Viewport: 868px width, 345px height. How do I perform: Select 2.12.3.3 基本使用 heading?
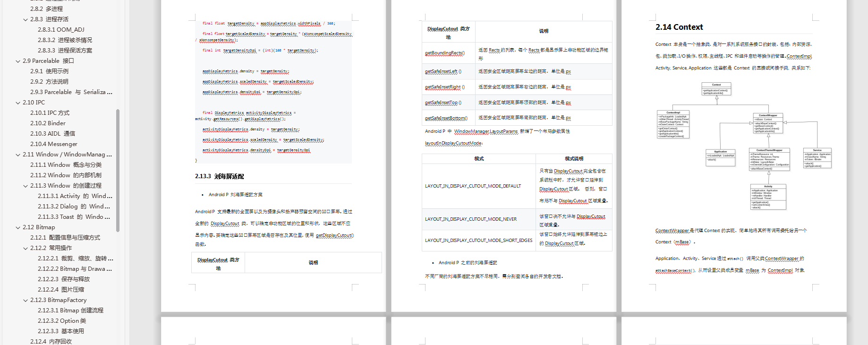click(x=61, y=331)
